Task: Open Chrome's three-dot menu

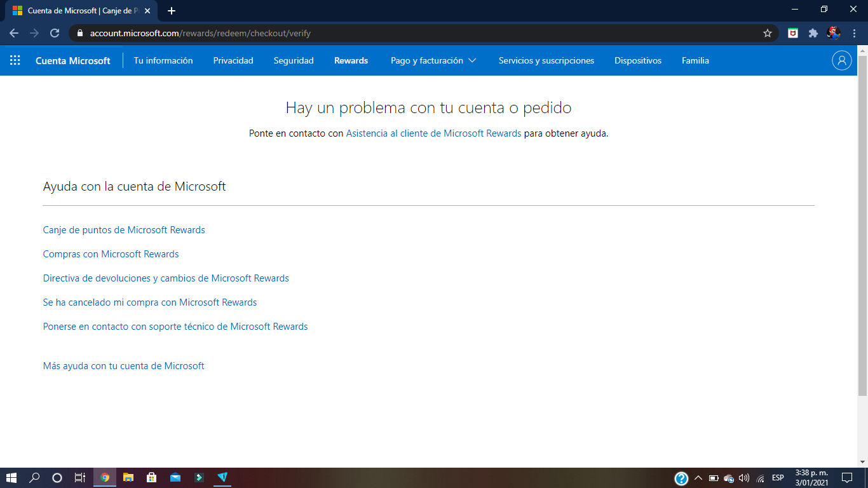Action: [x=854, y=32]
